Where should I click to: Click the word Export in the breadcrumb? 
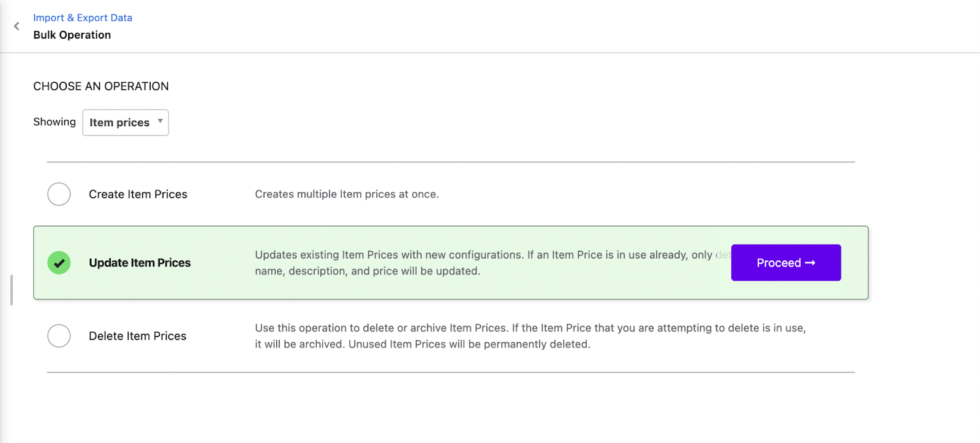coord(92,18)
